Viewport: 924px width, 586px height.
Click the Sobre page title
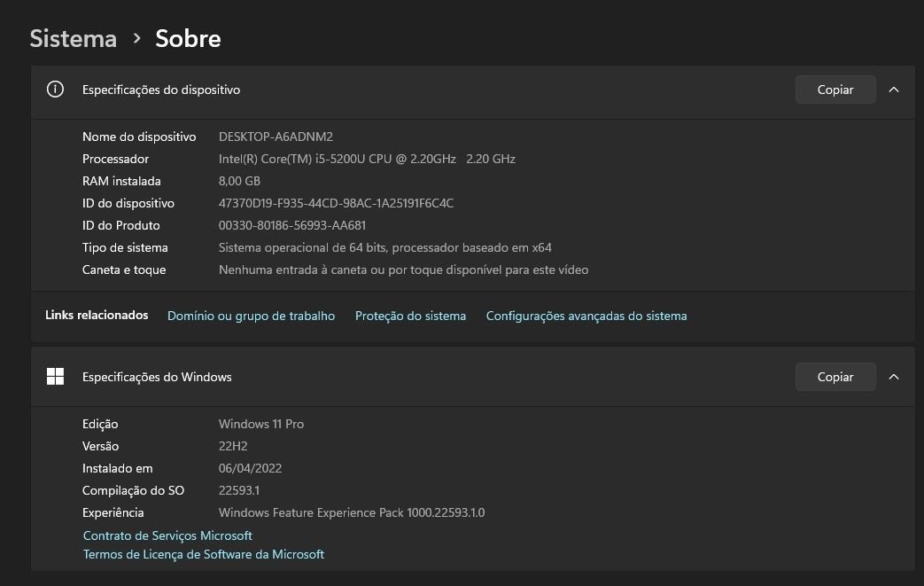[188, 39]
